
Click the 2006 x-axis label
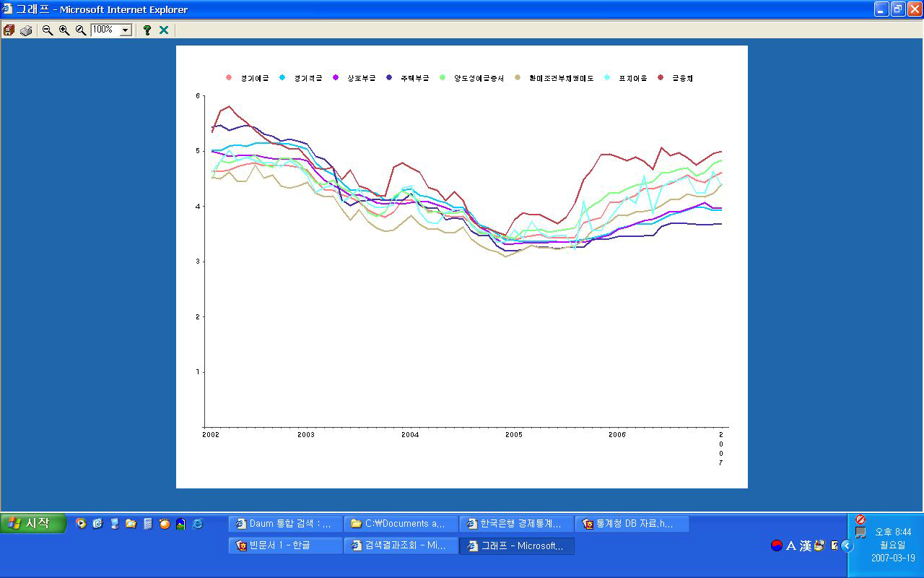[617, 435]
